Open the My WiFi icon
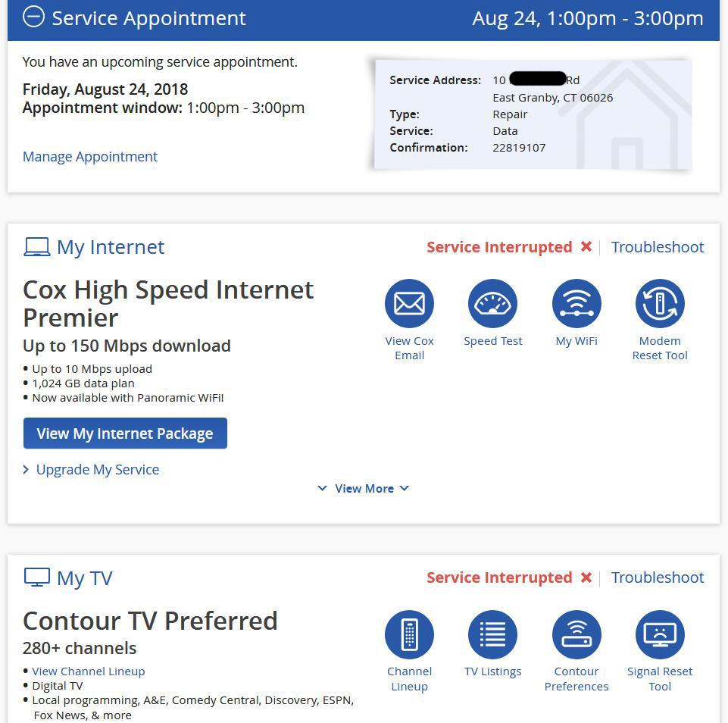The image size is (728, 723). 576,304
